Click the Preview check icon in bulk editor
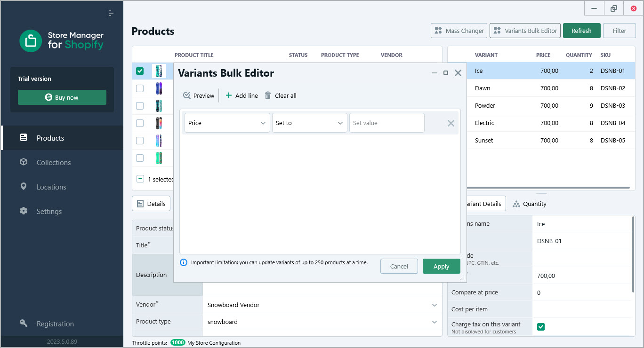 pos(187,95)
